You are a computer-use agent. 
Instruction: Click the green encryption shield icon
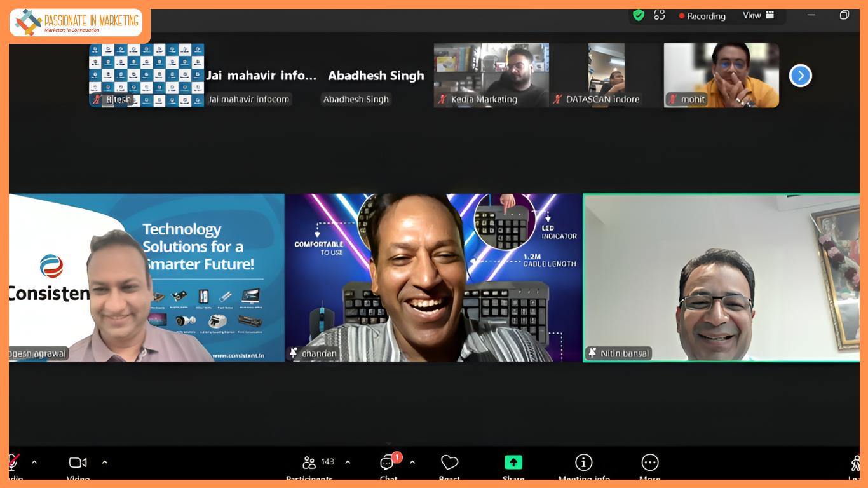click(x=639, y=15)
